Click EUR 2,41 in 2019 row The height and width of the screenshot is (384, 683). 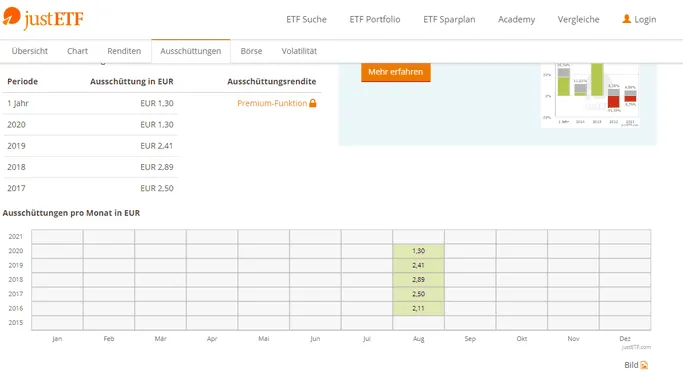tap(157, 146)
